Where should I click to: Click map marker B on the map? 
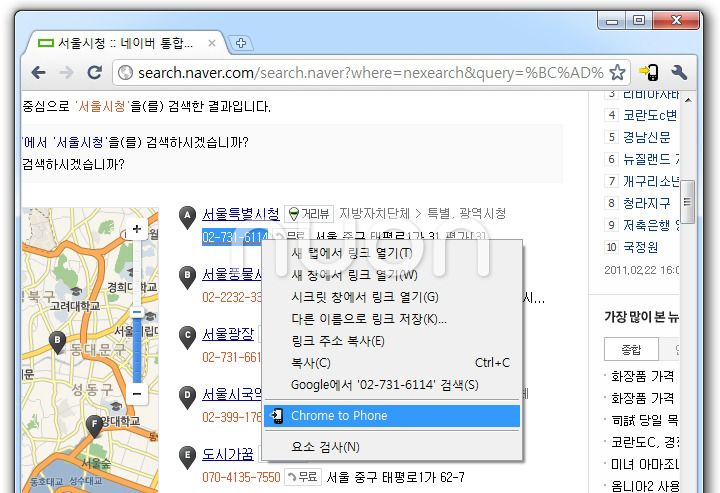click(x=57, y=342)
